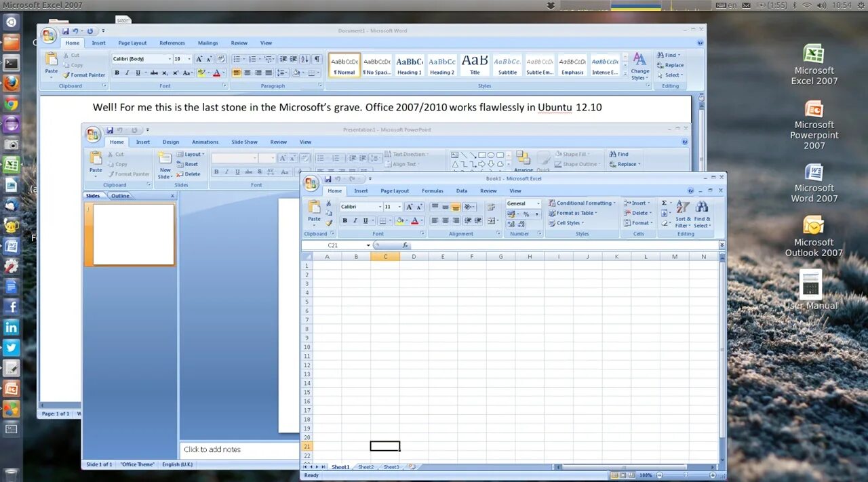Click the Format button in Excel Cells group
This screenshot has height=482, width=868.
pos(638,223)
